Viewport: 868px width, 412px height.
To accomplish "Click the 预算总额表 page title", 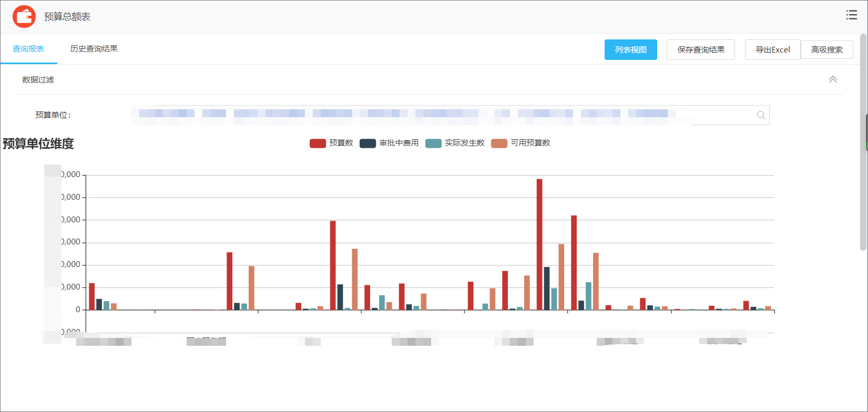I will pyautogui.click(x=67, y=17).
